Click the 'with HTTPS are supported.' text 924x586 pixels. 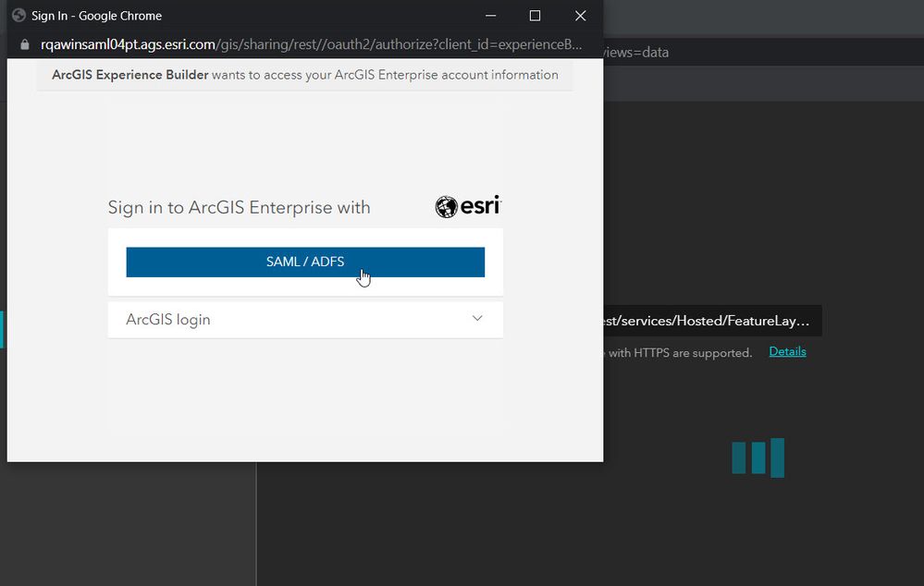coord(680,353)
